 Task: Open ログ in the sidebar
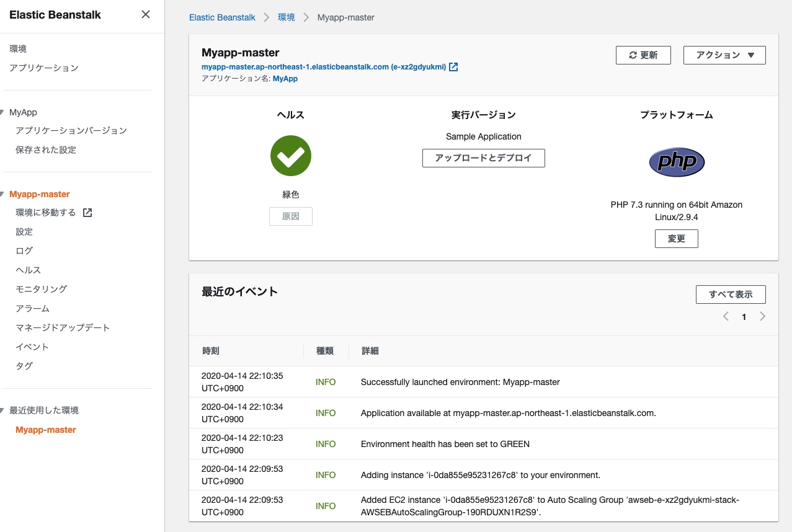(x=24, y=250)
